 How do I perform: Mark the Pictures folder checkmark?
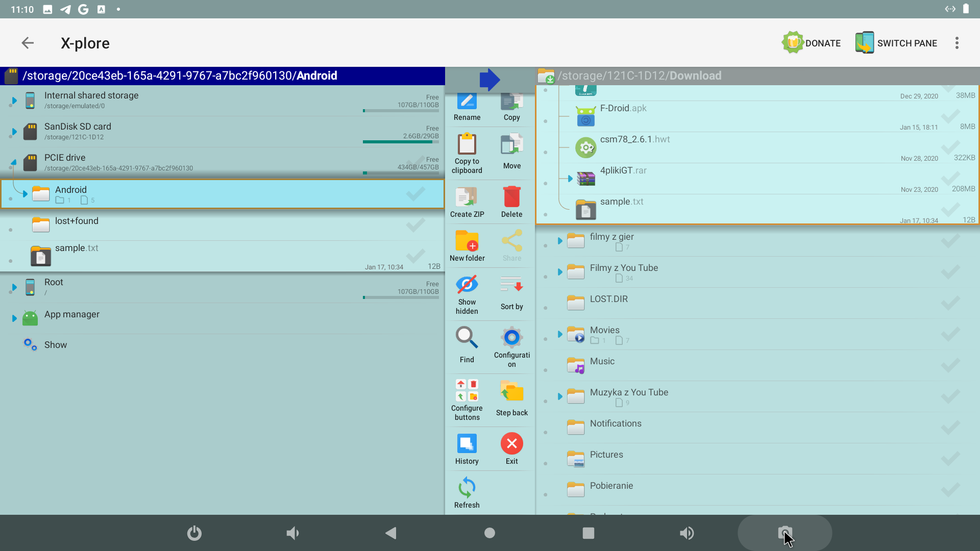[x=950, y=459]
